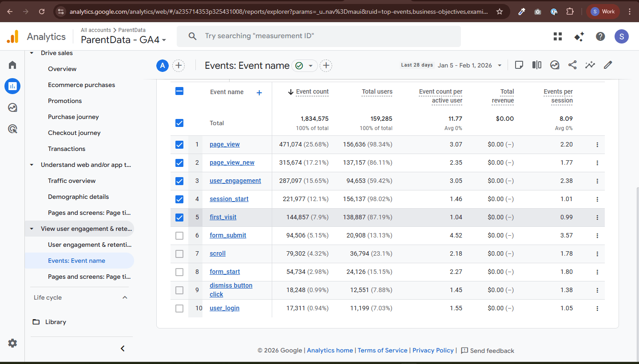Screen dimensions: 639x364
Task: Check the scroll row checkbox
Action: (x=179, y=254)
